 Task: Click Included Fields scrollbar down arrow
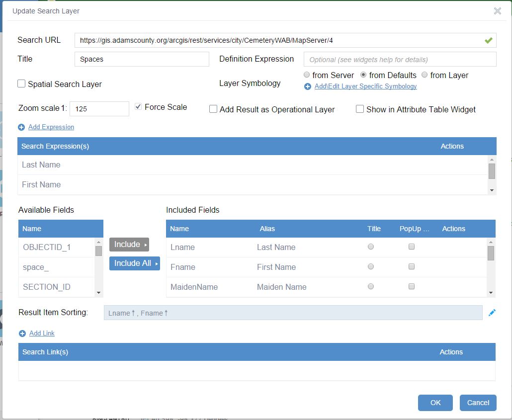point(491,293)
